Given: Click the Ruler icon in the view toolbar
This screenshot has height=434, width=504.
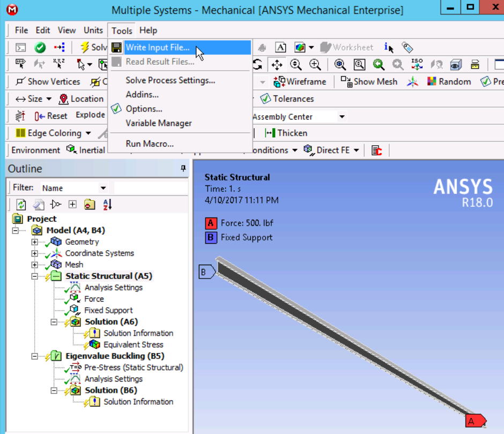Looking at the screenshot, I should (475, 65).
